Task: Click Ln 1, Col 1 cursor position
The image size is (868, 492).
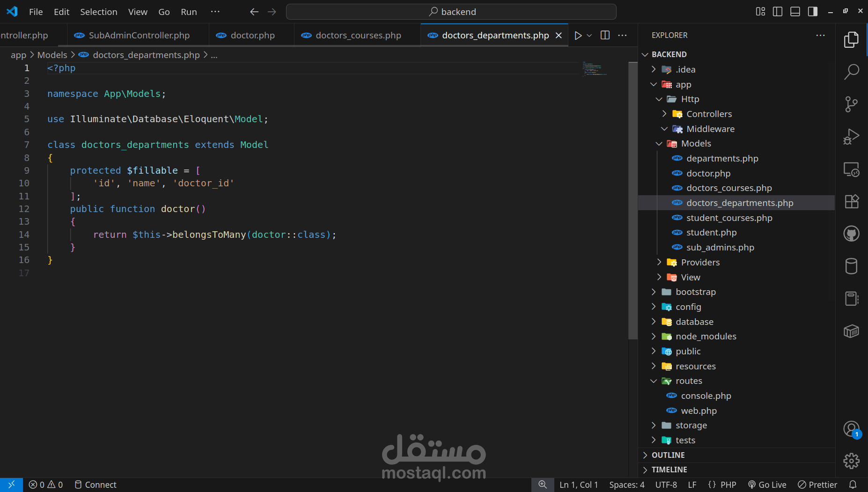Action: [x=579, y=485]
